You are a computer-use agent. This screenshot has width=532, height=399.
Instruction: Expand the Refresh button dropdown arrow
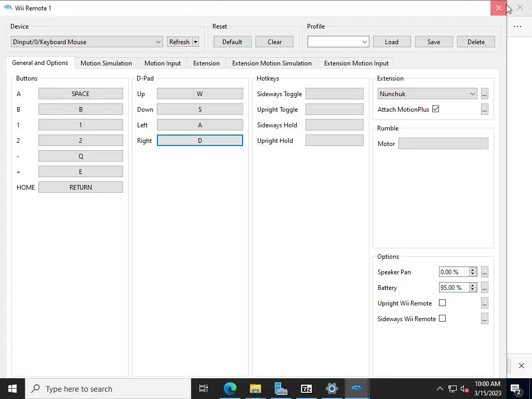(195, 42)
